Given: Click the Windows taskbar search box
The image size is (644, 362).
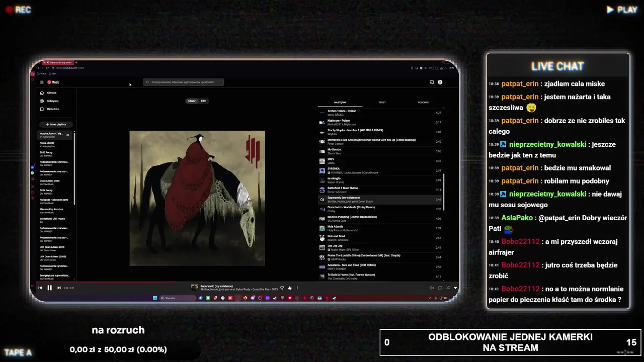Looking at the screenshot, I should coord(178,298).
